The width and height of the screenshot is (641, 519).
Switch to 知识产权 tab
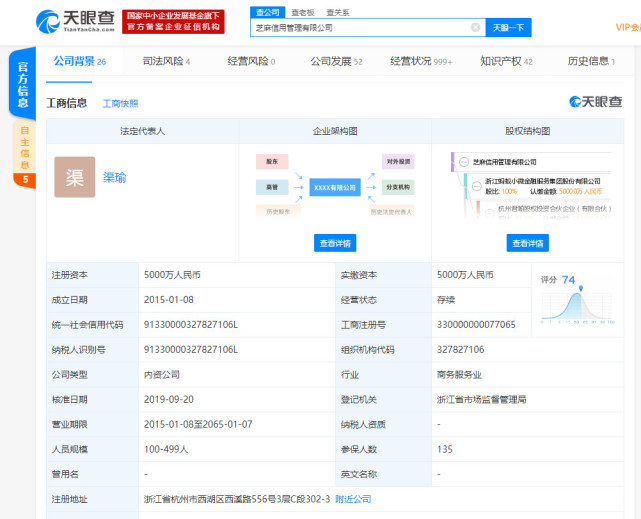506,62
